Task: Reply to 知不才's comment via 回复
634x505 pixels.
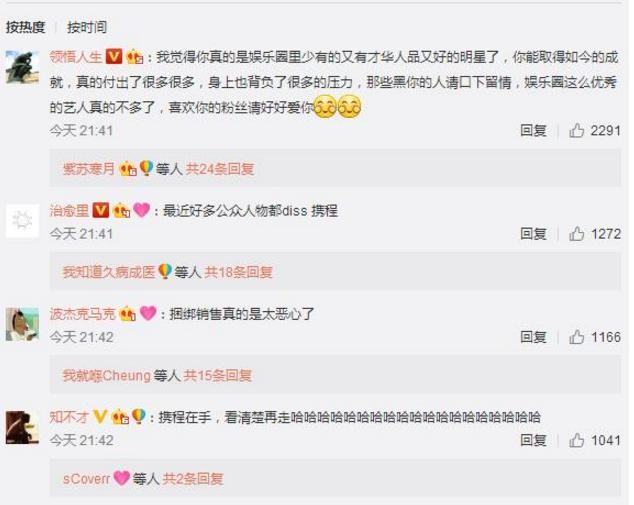Action: coord(533,440)
